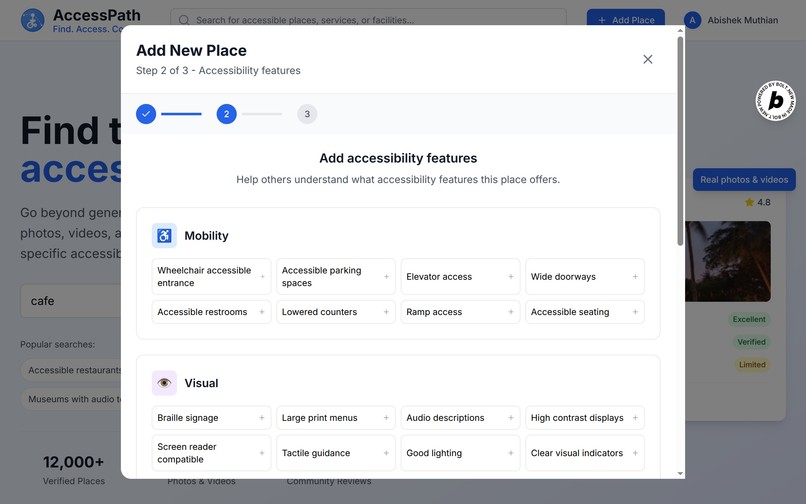
Task: Click the scrollbar up arrow in dialog
Action: 680,30
